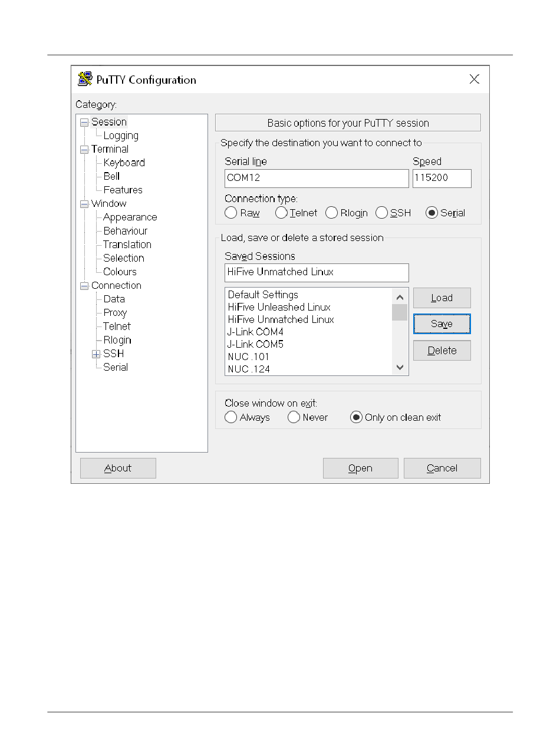Delete the selected saved session
The width and height of the screenshot is (560, 739).
coord(442,351)
